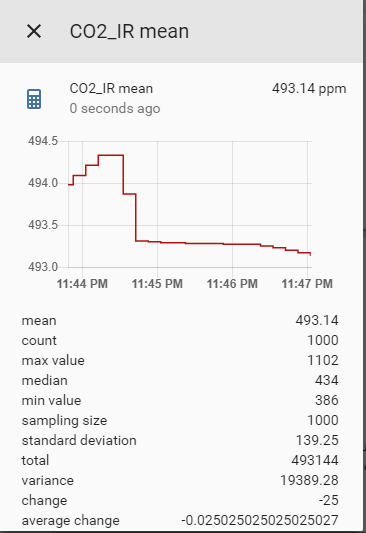Click the 11:46 PM axis label

click(232, 283)
